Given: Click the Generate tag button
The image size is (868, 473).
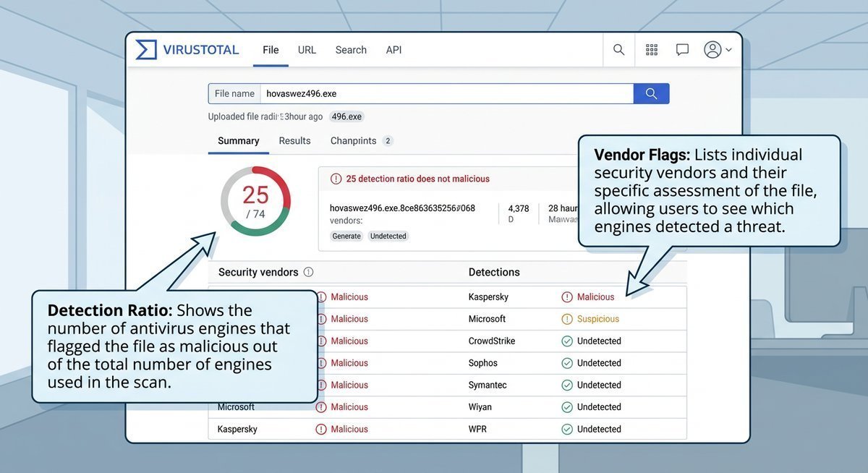Looking at the screenshot, I should [x=346, y=236].
